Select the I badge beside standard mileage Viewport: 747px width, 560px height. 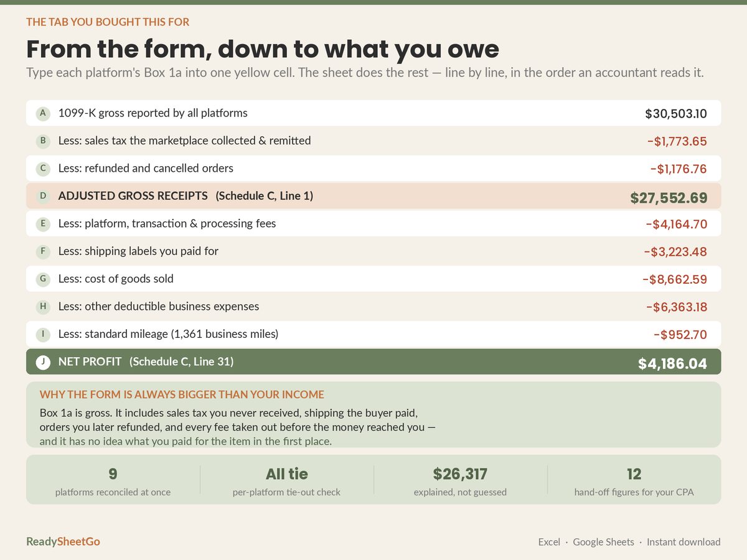coord(43,334)
